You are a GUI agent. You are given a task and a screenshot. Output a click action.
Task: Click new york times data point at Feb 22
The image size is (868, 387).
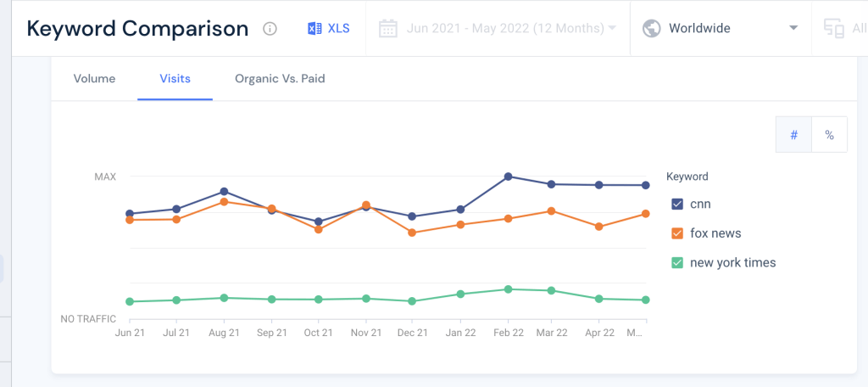pos(508,289)
